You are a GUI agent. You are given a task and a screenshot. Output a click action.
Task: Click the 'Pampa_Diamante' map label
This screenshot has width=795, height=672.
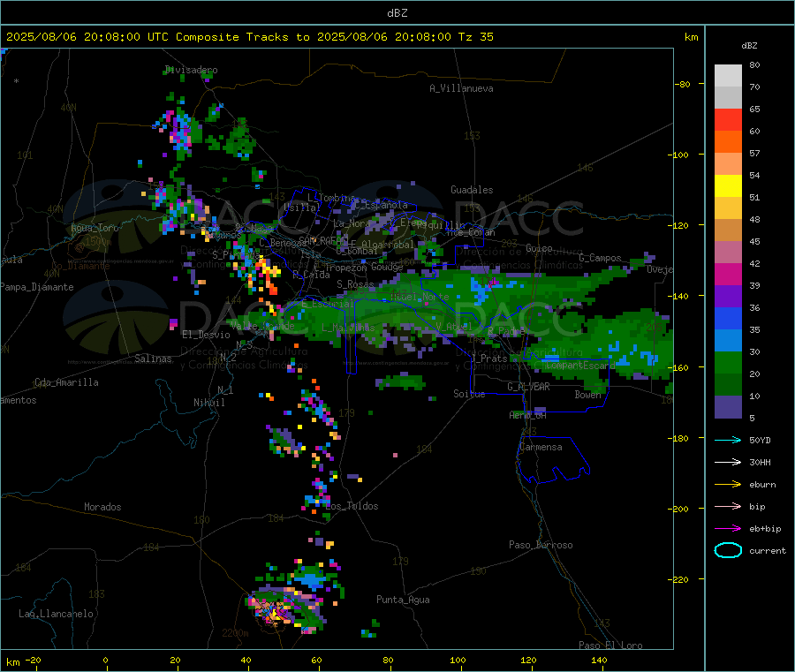click(37, 287)
